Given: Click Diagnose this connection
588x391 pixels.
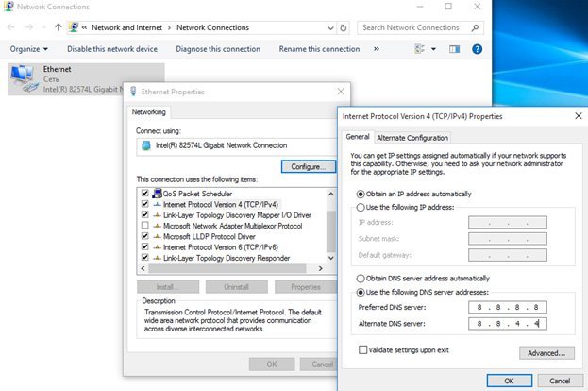Looking at the screenshot, I should click(218, 49).
